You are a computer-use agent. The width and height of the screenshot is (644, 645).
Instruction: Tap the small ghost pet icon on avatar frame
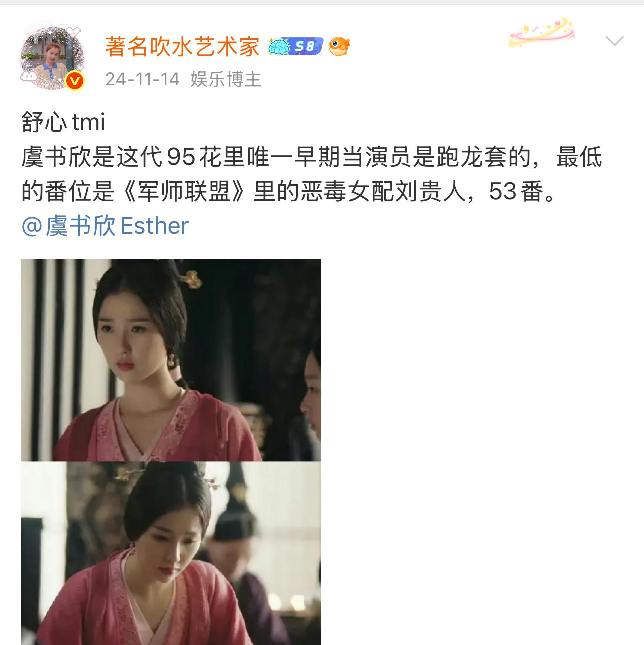(x=29, y=76)
